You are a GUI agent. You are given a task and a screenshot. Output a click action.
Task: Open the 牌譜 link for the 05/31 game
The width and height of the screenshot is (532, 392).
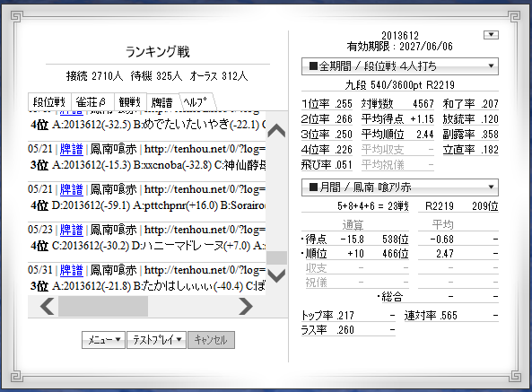point(71,270)
